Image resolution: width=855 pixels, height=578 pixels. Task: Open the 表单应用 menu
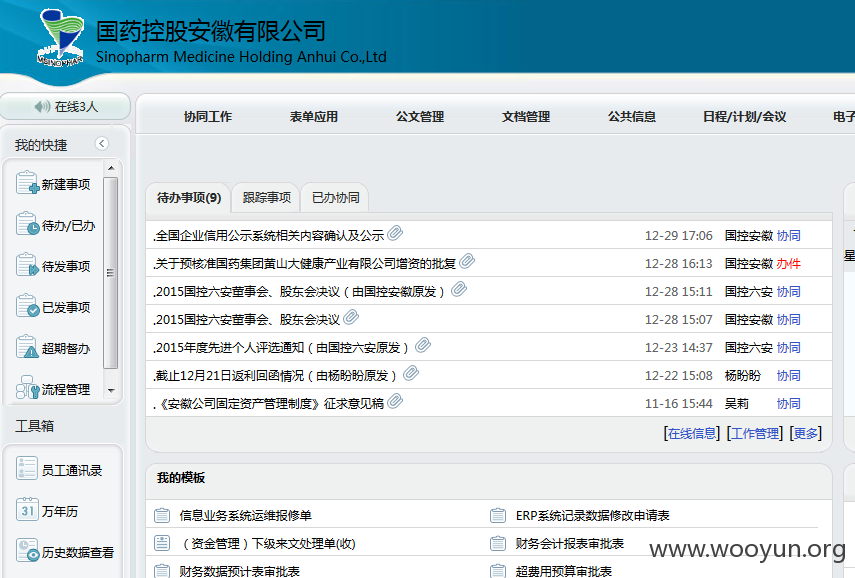(x=314, y=117)
